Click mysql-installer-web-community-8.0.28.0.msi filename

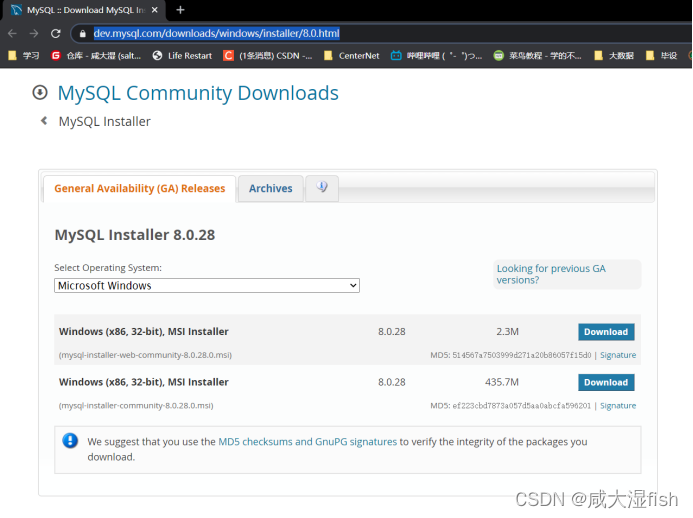(x=145, y=355)
